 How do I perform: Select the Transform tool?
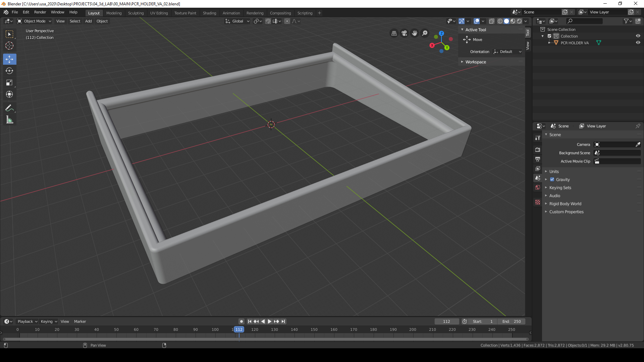[x=9, y=95]
